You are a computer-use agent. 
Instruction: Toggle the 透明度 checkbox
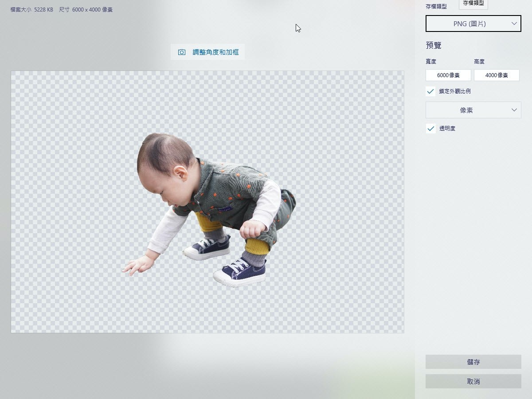point(430,129)
